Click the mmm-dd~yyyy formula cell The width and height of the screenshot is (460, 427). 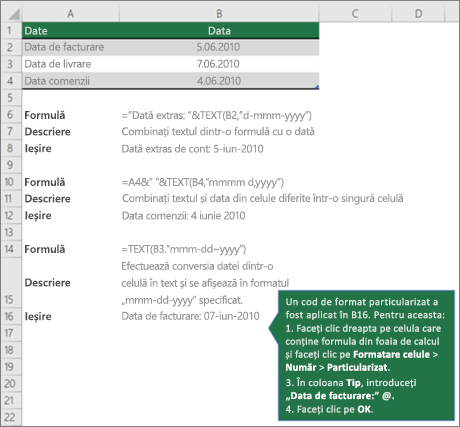point(184,249)
